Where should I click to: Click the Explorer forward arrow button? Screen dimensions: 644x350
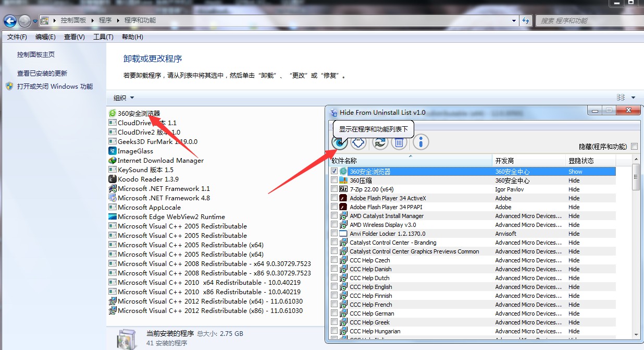tap(24, 21)
